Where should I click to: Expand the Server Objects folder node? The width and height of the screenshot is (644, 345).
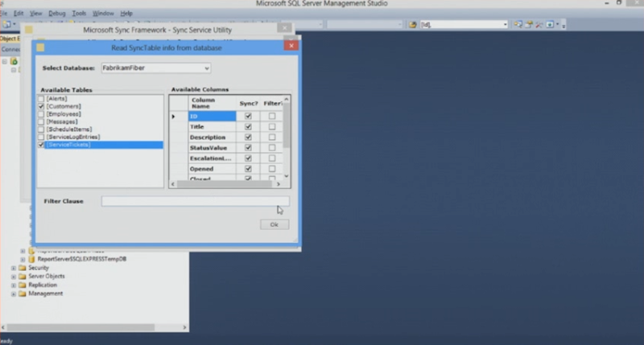coord(14,277)
